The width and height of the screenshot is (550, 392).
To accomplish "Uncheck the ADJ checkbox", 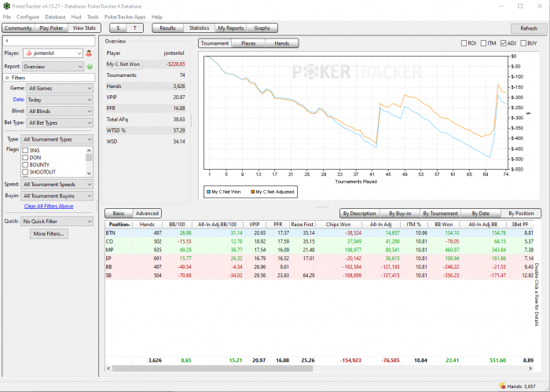I will [x=504, y=43].
